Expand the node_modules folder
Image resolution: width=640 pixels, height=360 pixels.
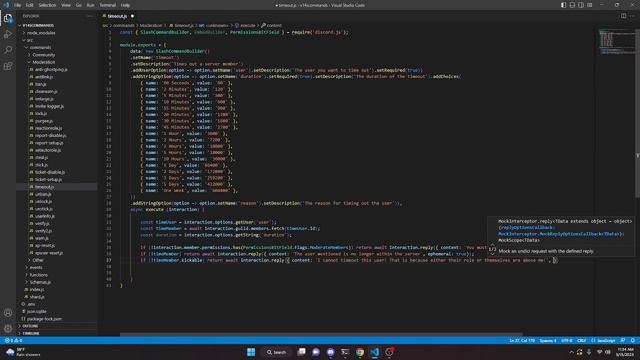click(40, 33)
